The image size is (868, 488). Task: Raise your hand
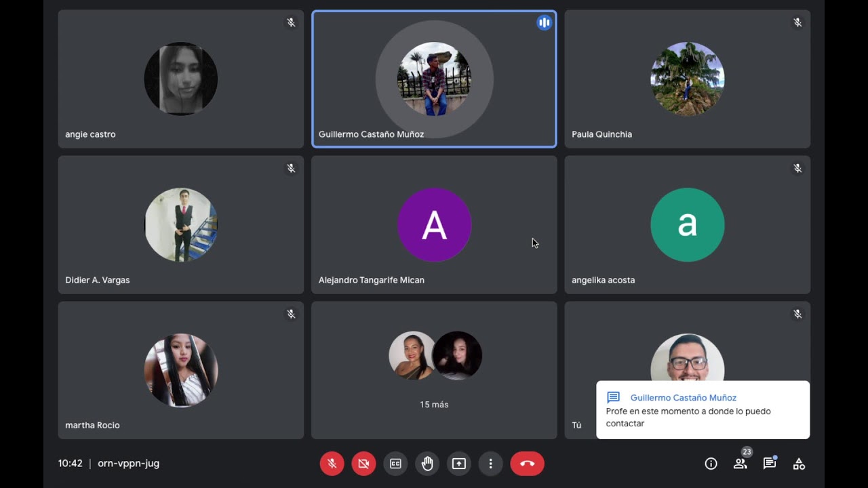tap(427, 464)
